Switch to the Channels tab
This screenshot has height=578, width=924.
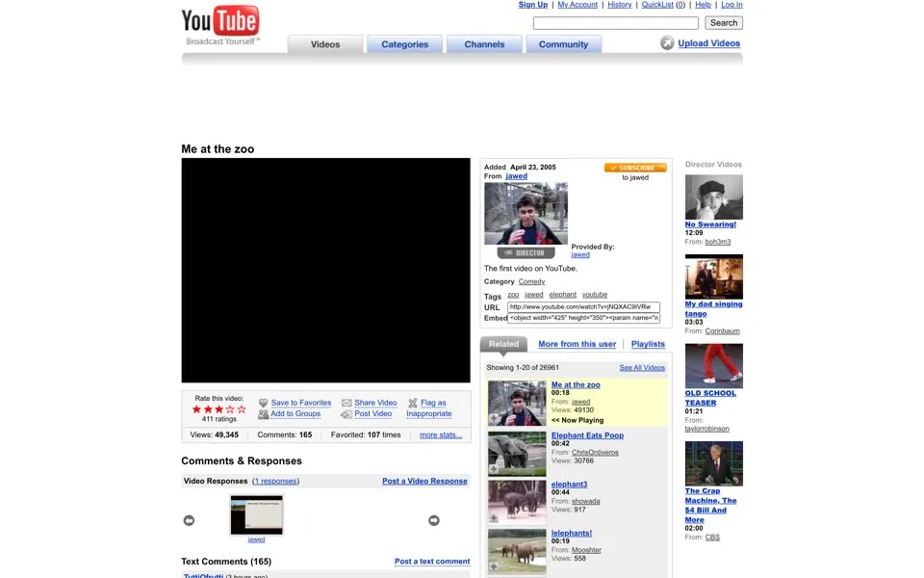pos(484,44)
